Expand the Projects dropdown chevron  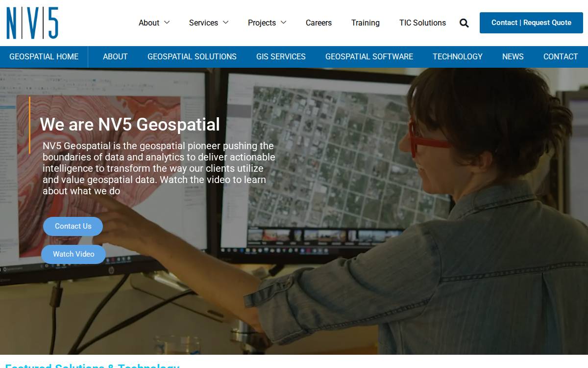click(x=283, y=23)
